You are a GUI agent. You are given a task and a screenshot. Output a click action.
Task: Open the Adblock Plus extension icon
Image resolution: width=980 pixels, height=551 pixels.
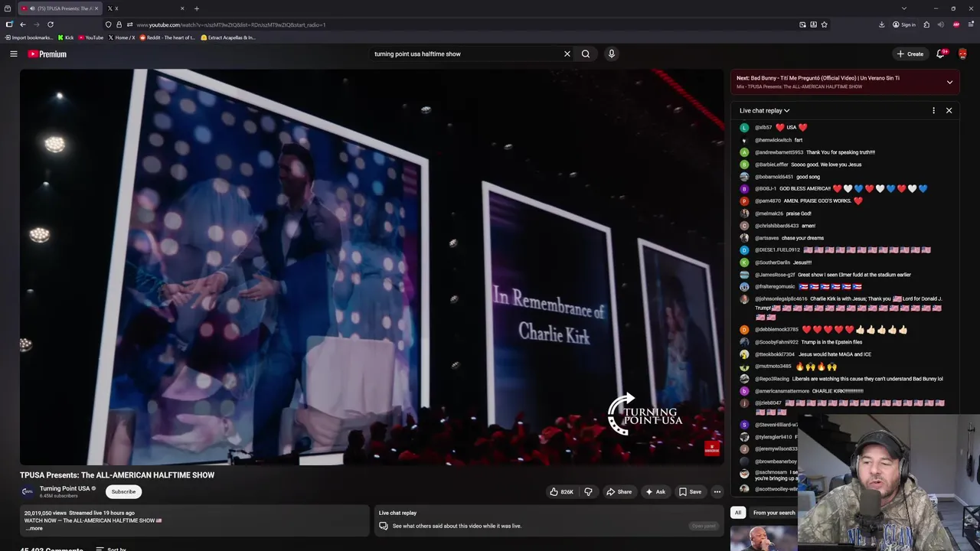tap(956, 24)
